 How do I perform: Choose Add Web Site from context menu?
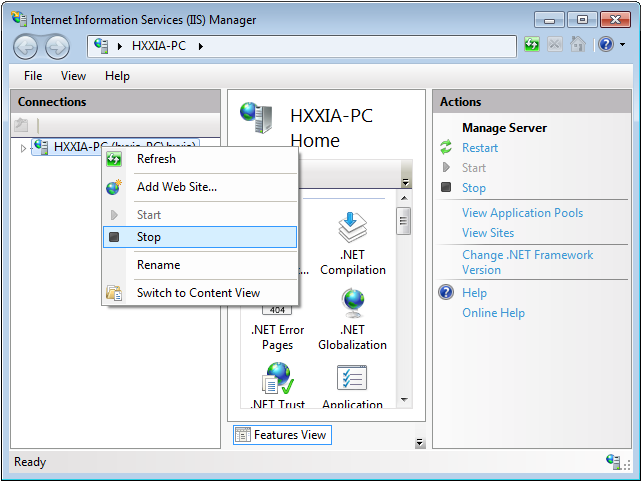pos(176,187)
